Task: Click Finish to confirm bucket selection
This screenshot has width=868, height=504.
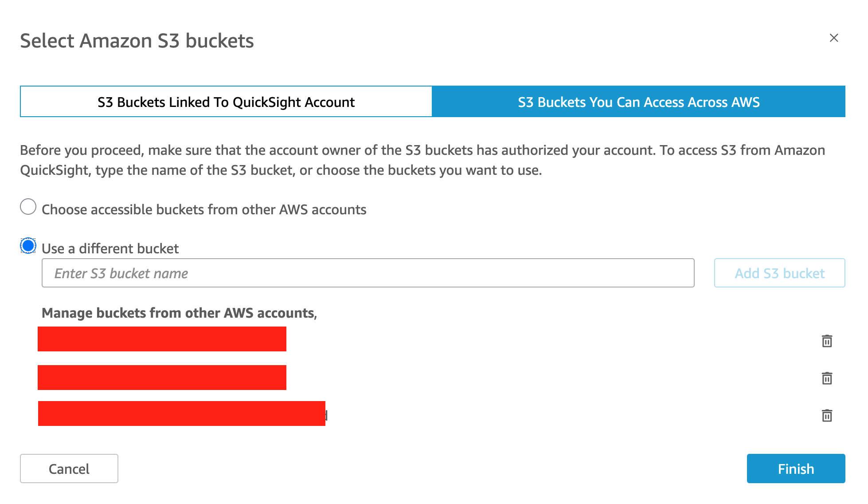Action: click(796, 469)
